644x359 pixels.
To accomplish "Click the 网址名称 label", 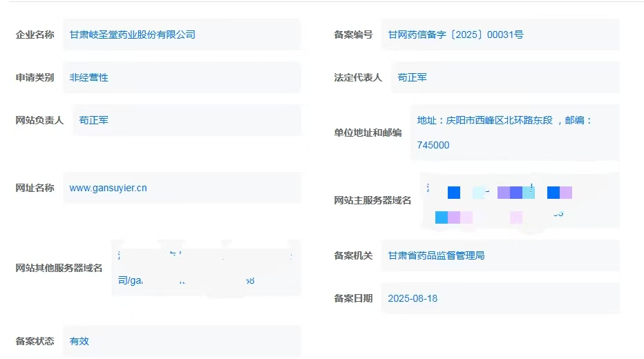I will [x=35, y=188].
